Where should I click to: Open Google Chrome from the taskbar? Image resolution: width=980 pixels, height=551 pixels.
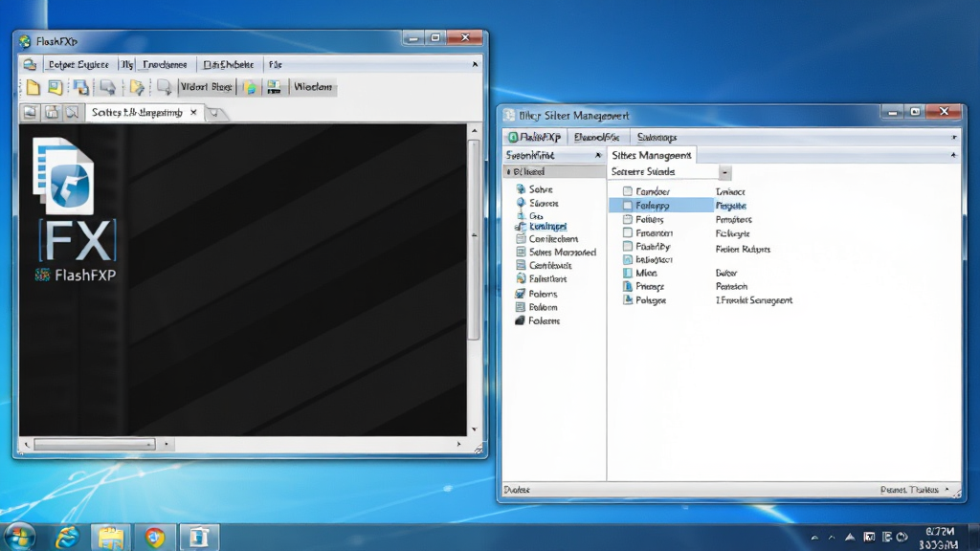tap(155, 538)
